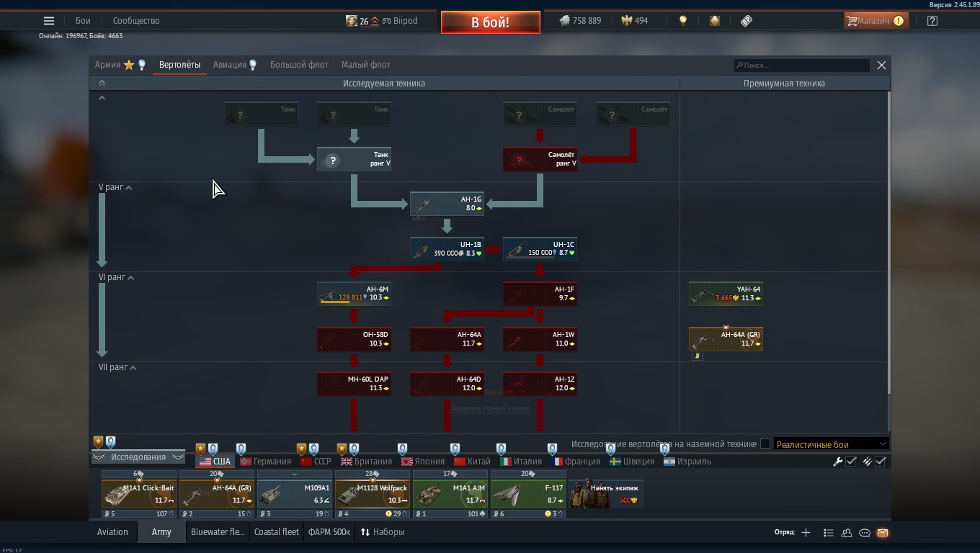This screenshot has height=553, width=980.
Task: Switch to the Малый флот tab
Action: pos(366,65)
